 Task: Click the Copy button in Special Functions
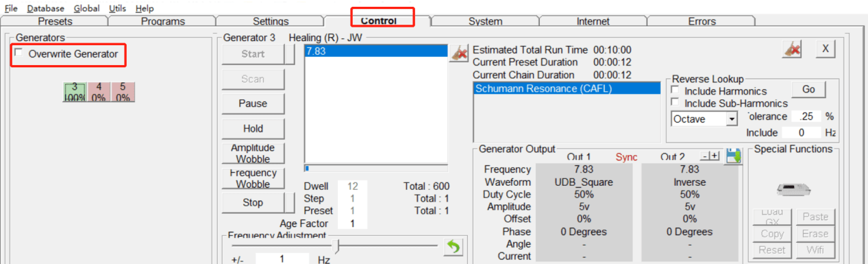click(x=772, y=233)
